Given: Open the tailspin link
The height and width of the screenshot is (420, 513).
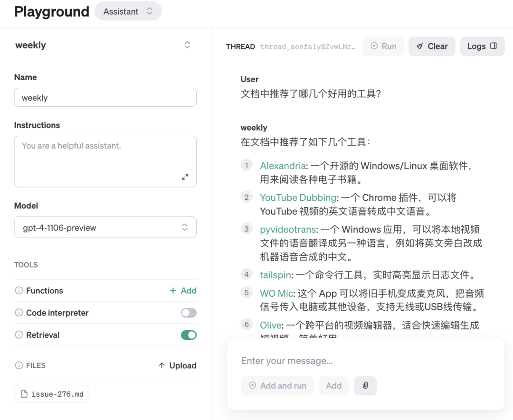Looking at the screenshot, I should pos(275,275).
